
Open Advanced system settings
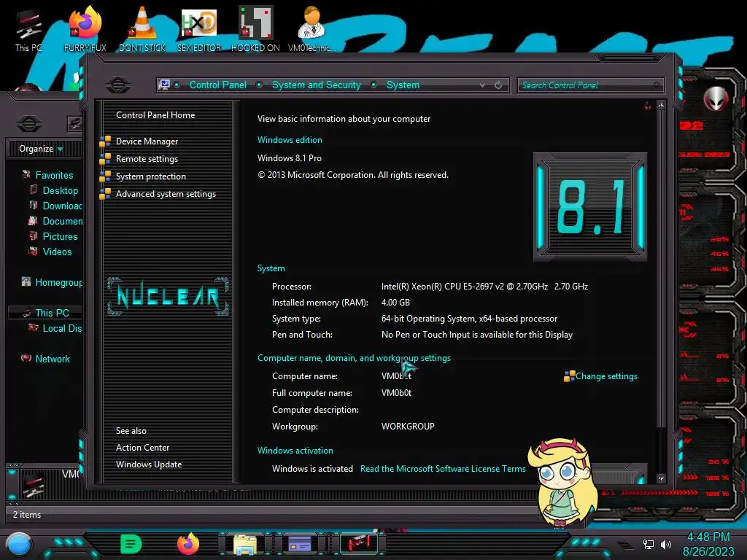point(166,194)
